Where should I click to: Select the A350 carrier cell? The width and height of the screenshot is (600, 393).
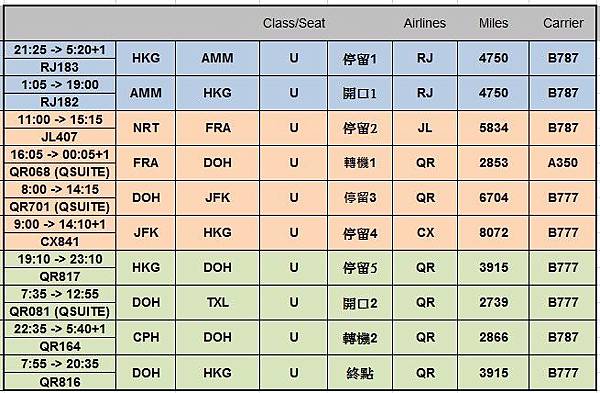(x=563, y=163)
